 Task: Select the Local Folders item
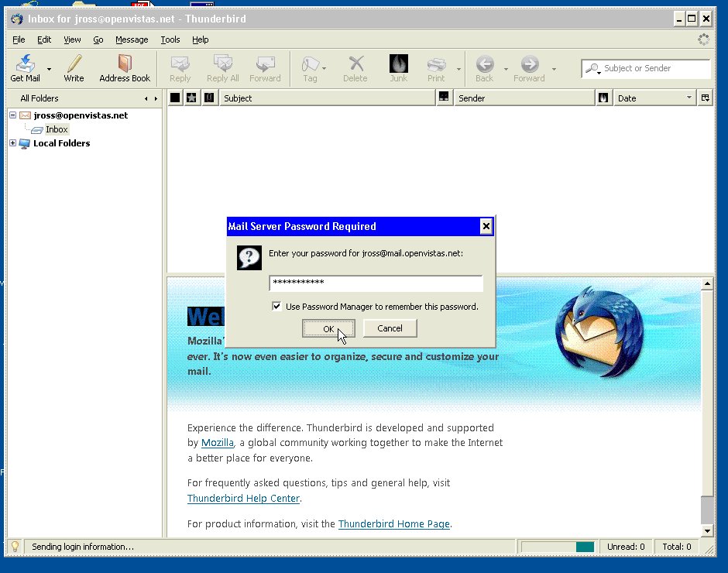pyautogui.click(x=62, y=143)
